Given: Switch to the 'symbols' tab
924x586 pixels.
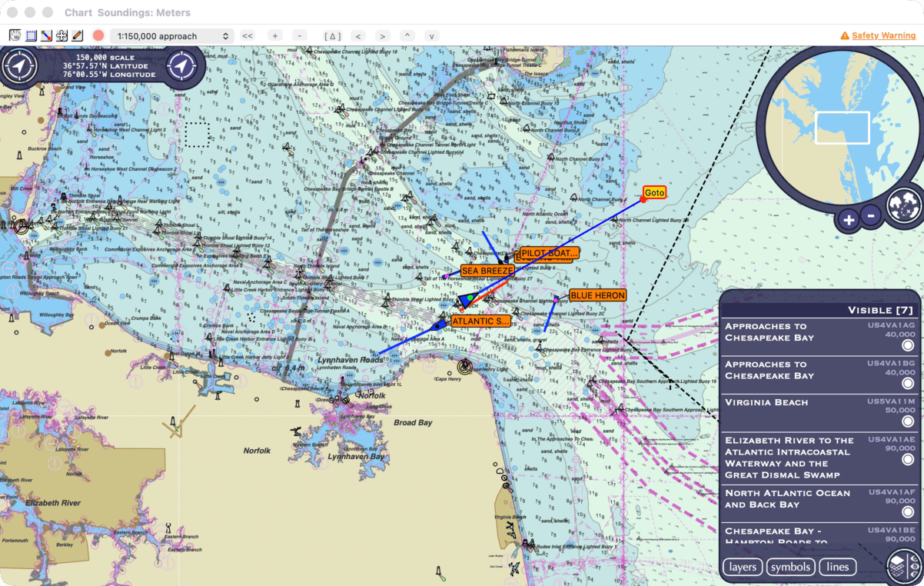Looking at the screenshot, I should point(790,568).
